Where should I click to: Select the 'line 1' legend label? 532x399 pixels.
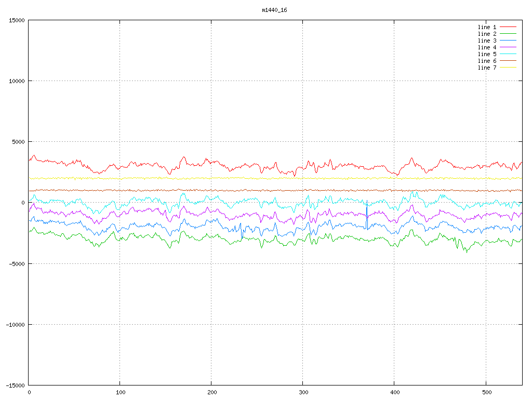click(x=487, y=27)
